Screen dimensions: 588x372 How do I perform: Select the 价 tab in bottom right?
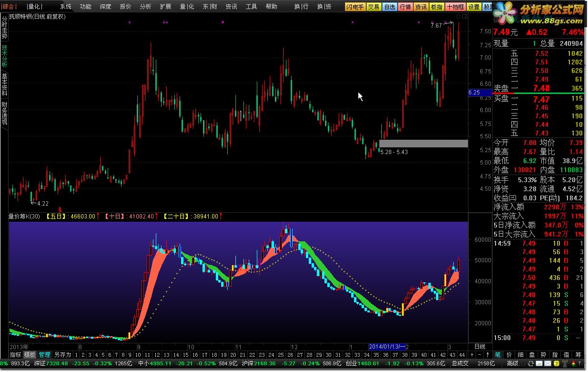click(509, 355)
